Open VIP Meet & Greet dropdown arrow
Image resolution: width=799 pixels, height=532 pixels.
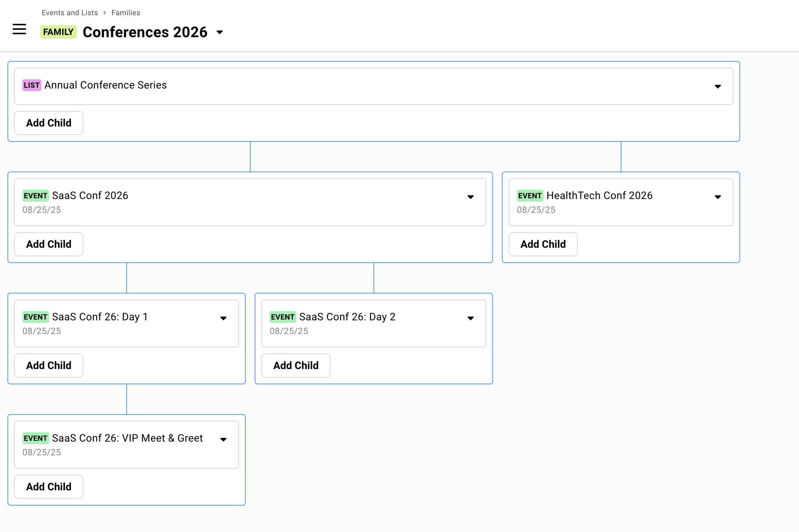(x=223, y=439)
